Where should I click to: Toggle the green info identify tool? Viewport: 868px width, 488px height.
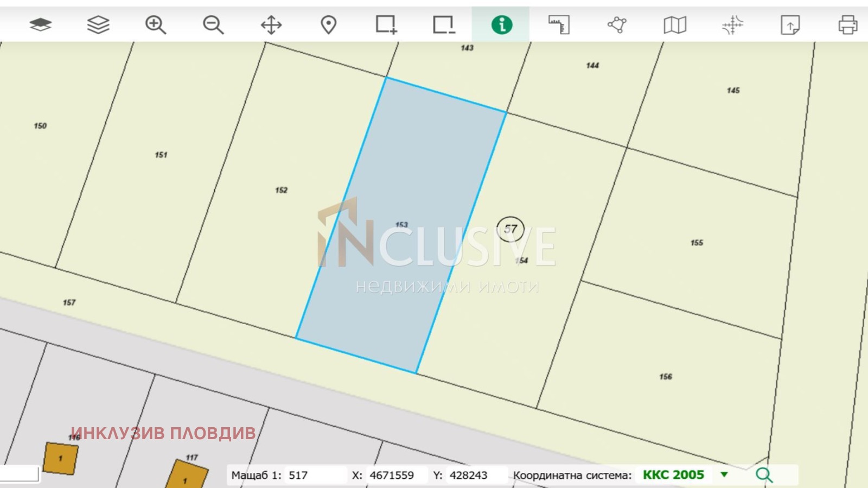[501, 24]
